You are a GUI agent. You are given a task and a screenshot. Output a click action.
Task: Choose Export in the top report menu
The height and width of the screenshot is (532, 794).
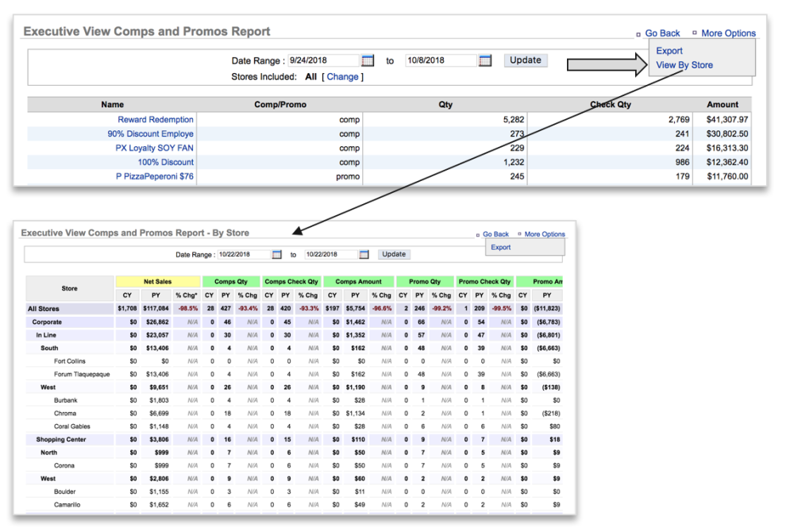669,51
